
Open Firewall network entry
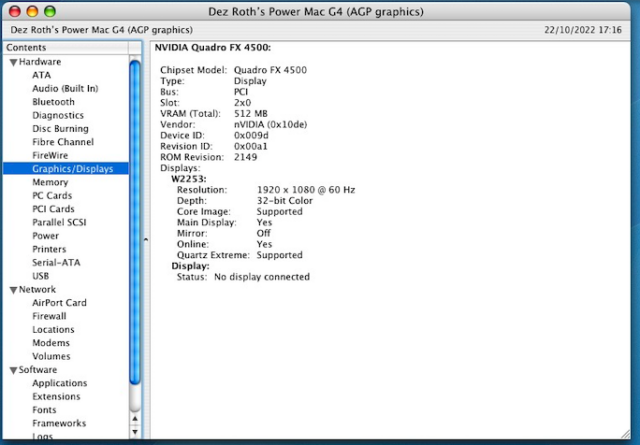click(x=49, y=316)
